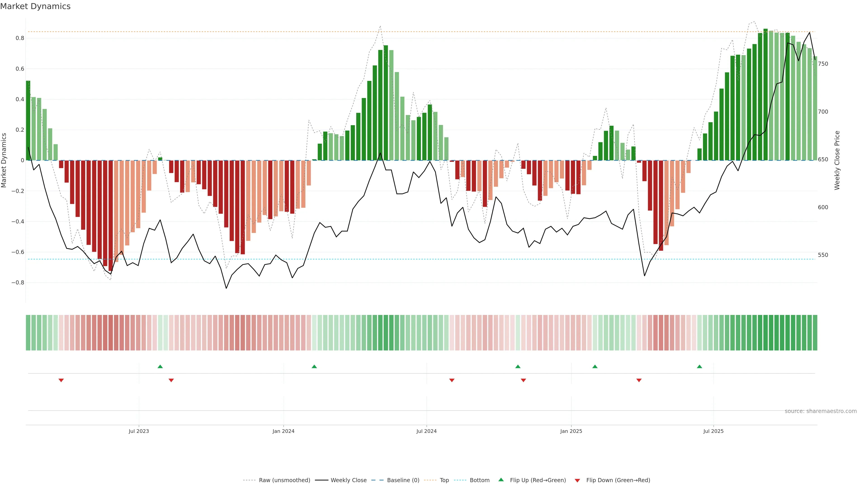Click the green Flip Up triangle near August 2023
868x488 pixels.
pos(160,366)
